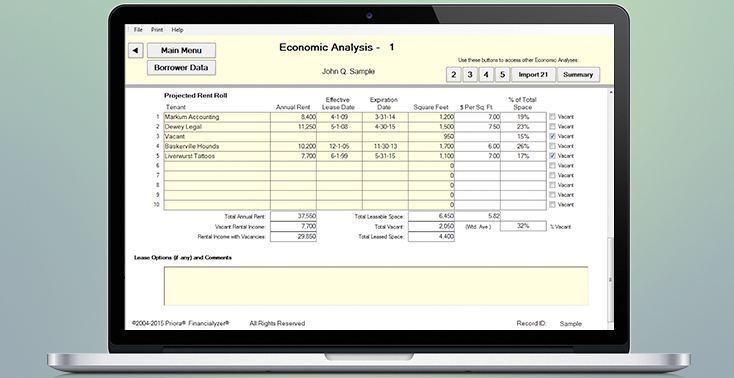Viewport: 734px width, 378px height.
Task: Uncheck Vacant checkbox in row 3
Action: pyautogui.click(x=552, y=136)
